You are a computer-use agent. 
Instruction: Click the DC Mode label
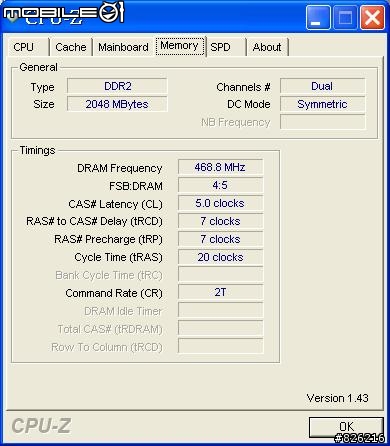click(249, 104)
